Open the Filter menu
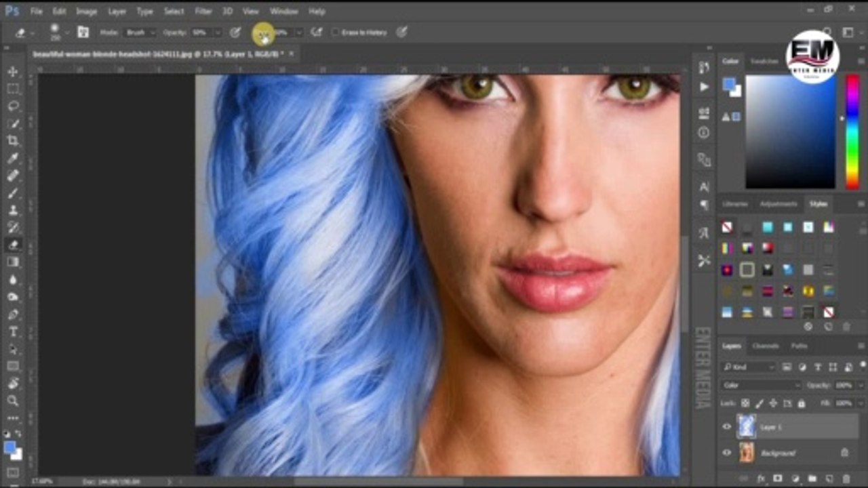 point(203,12)
